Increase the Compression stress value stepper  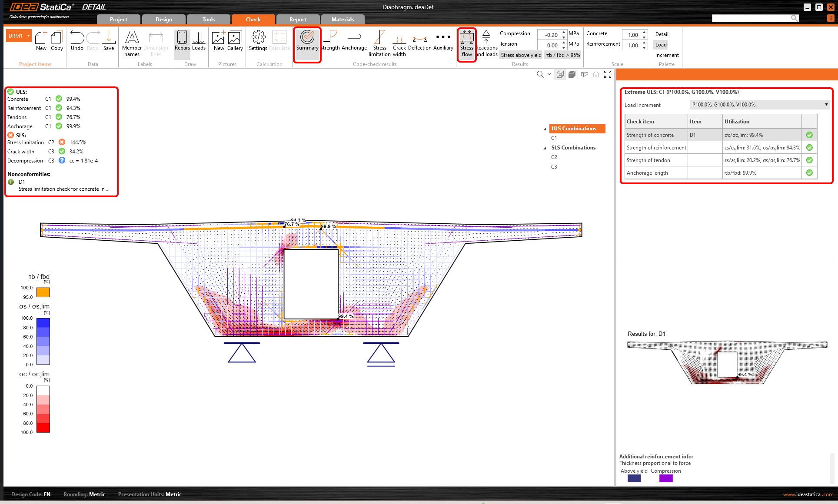pyautogui.click(x=564, y=32)
